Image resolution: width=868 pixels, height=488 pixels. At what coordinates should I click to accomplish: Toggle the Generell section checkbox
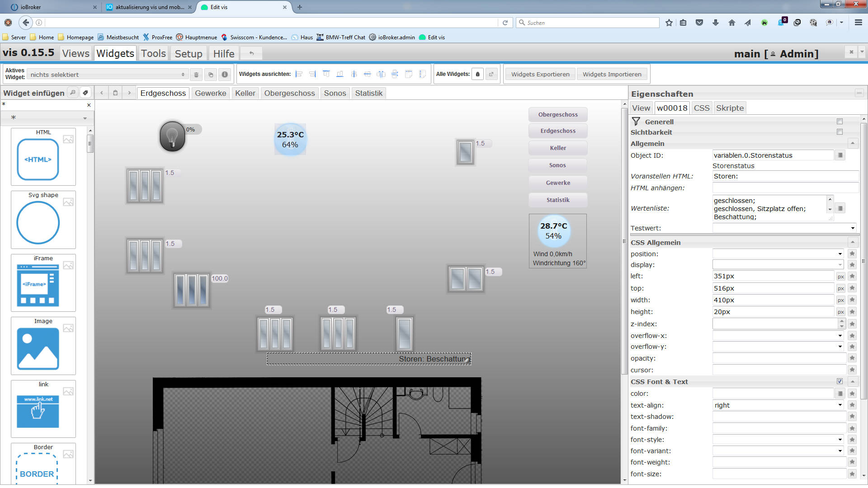[x=840, y=122]
